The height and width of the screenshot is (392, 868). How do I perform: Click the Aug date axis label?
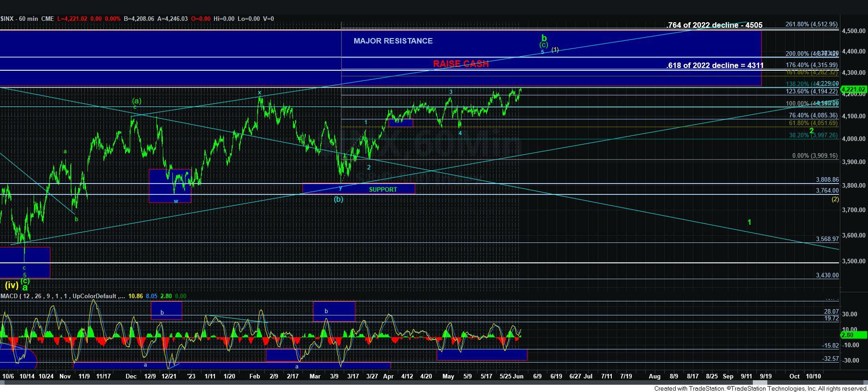[x=654, y=376]
